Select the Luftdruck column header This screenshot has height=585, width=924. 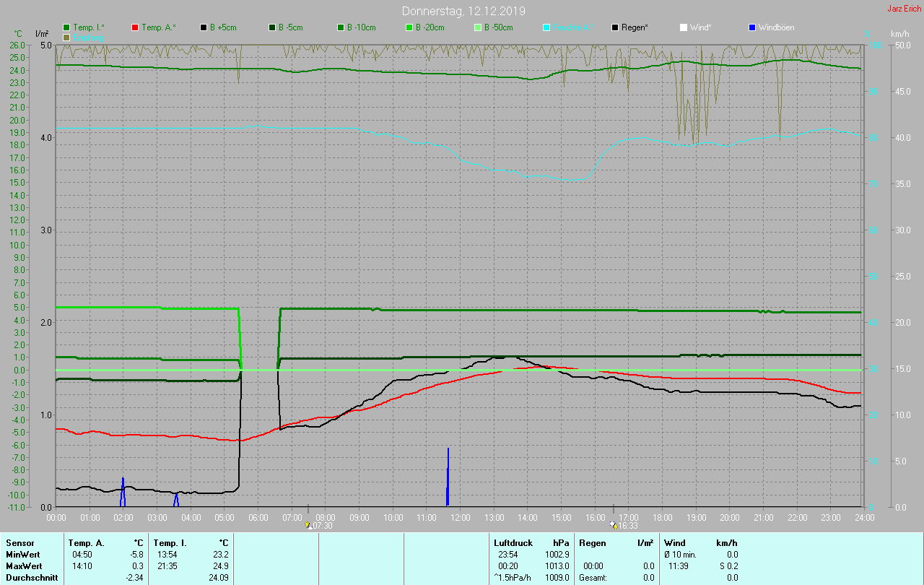pyautogui.click(x=513, y=542)
